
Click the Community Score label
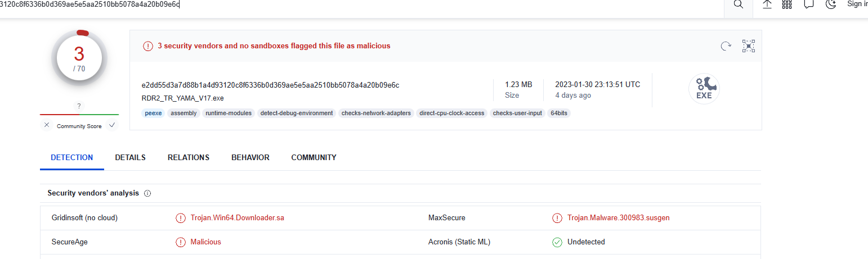pos(79,126)
